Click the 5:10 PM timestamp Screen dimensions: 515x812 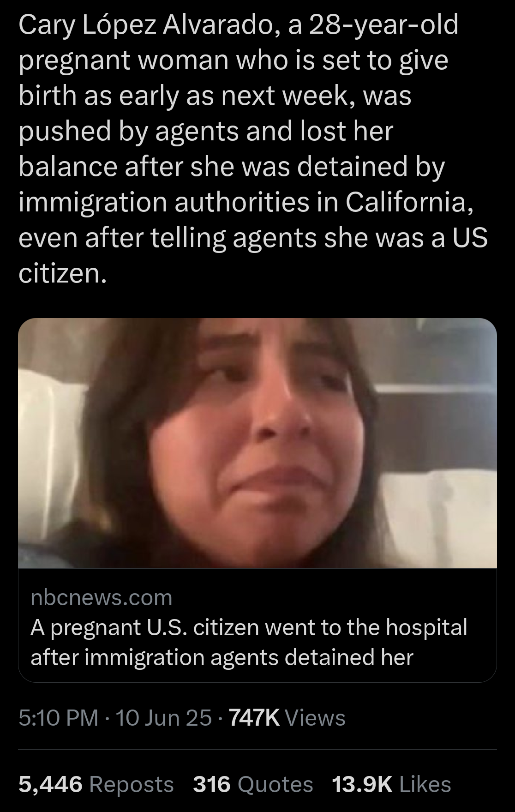pos(59,718)
